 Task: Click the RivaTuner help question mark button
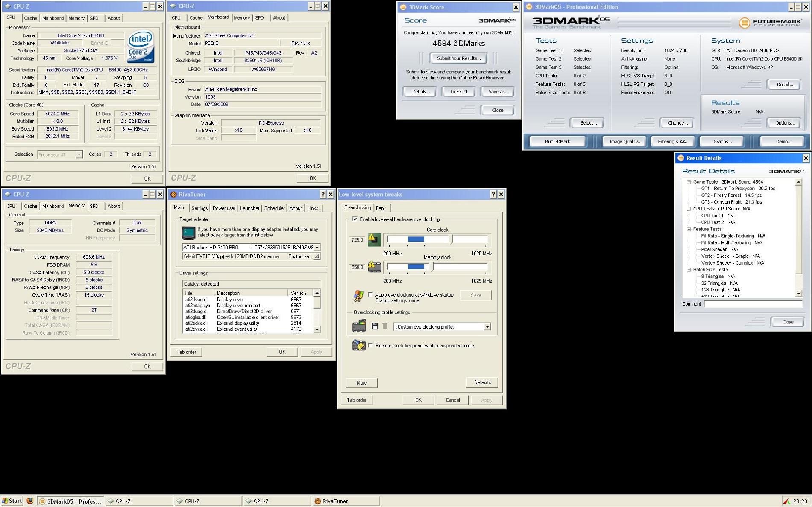[322, 195]
